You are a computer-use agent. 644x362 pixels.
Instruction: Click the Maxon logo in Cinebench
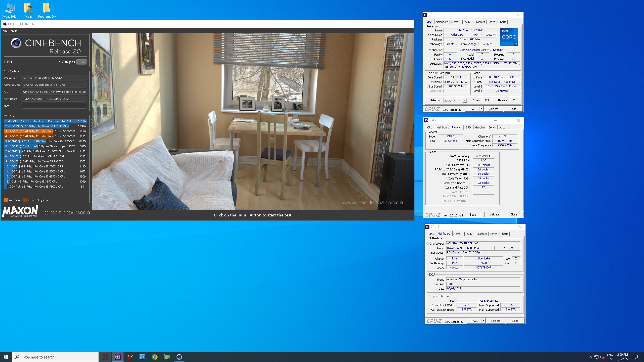coord(20,211)
